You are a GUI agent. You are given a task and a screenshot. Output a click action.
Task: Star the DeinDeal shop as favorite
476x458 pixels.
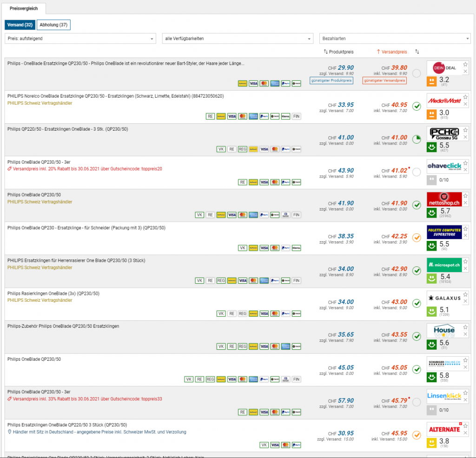[465, 64]
